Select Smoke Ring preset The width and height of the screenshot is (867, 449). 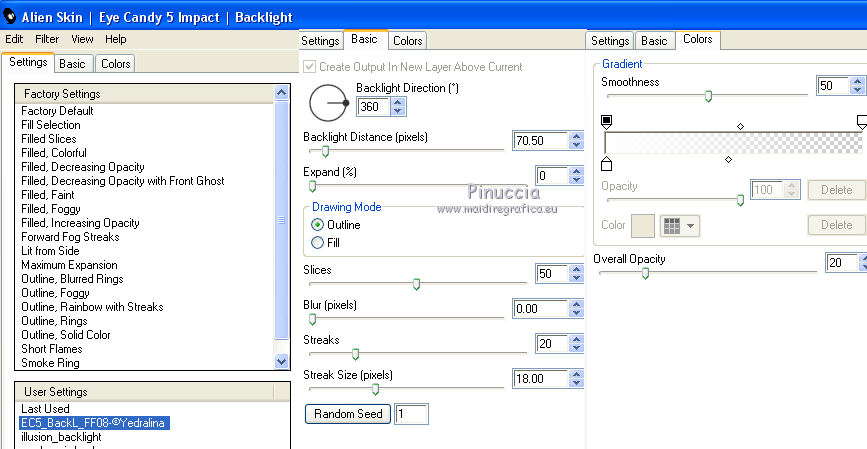click(50, 363)
